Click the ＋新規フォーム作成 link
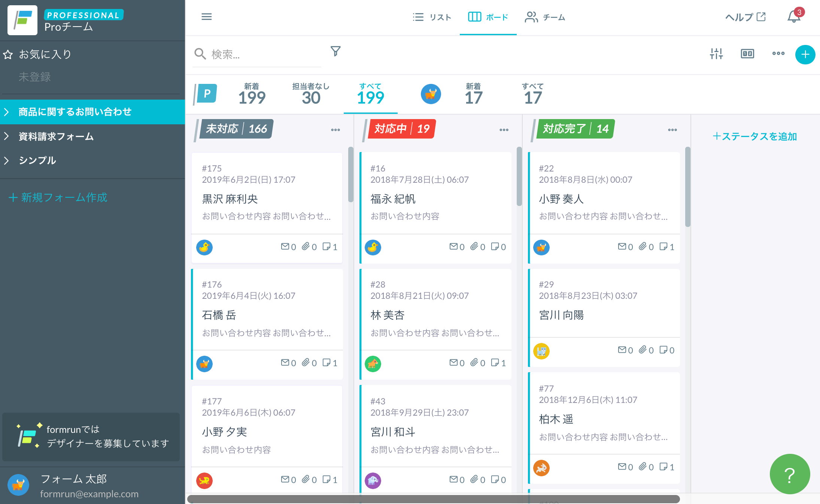 pos(58,197)
